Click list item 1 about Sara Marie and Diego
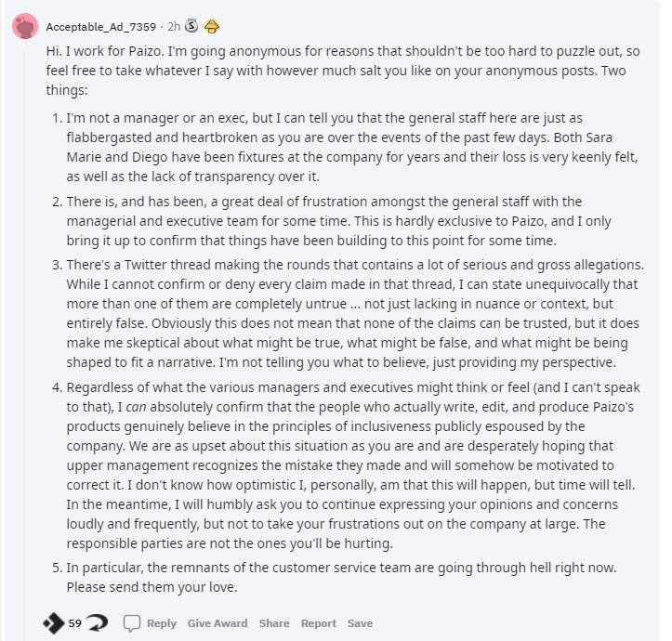 [351, 147]
